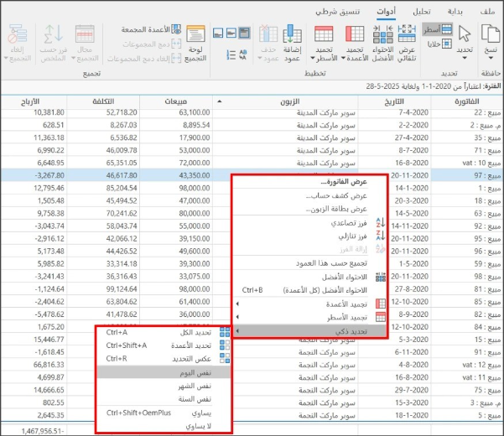Switch to the تحليل ribbon tab
504x436 pixels.
pos(423,11)
